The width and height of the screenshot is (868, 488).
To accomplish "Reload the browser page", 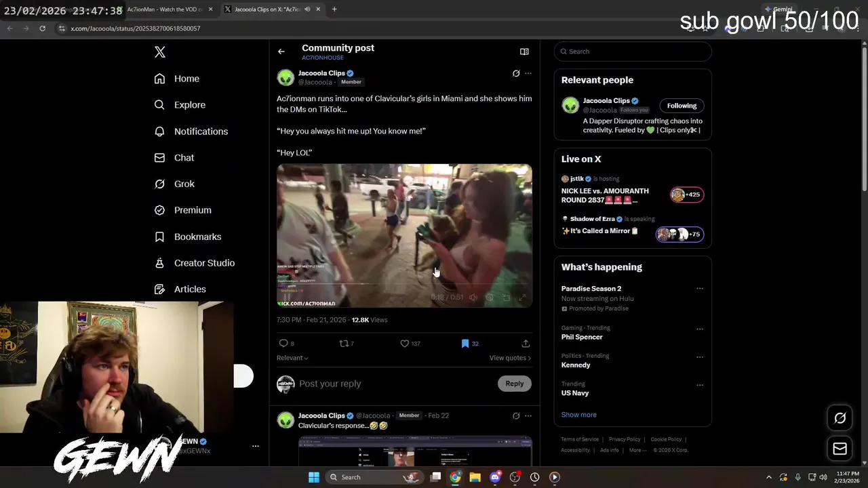I will (x=42, y=28).
